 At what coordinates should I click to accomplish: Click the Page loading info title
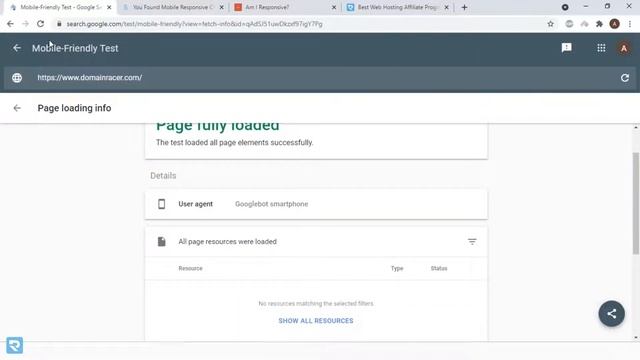tap(74, 108)
